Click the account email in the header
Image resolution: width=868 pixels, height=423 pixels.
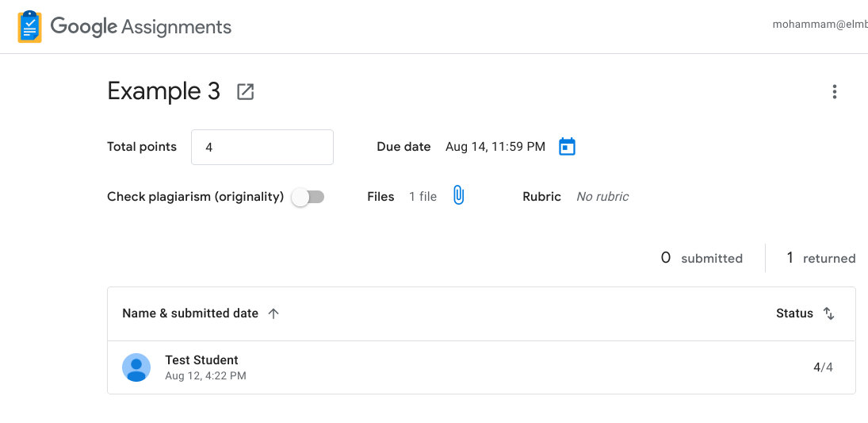click(819, 25)
